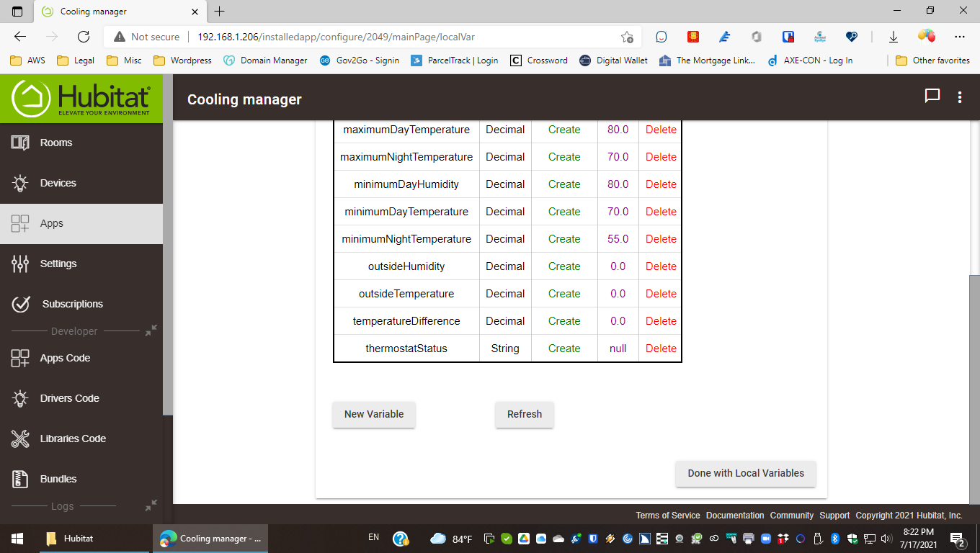Open the three-dot menu in header

click(960, 98)
